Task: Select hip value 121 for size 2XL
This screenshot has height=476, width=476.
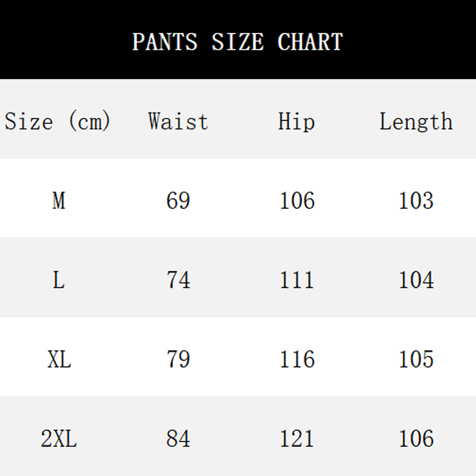Action: [297, 439]
